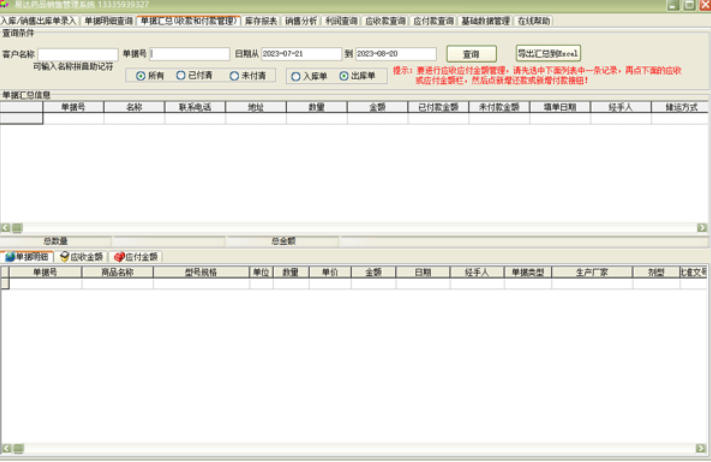The image size is (711, 462).
Task: Click the 查询 button
Action: [472, 54]
